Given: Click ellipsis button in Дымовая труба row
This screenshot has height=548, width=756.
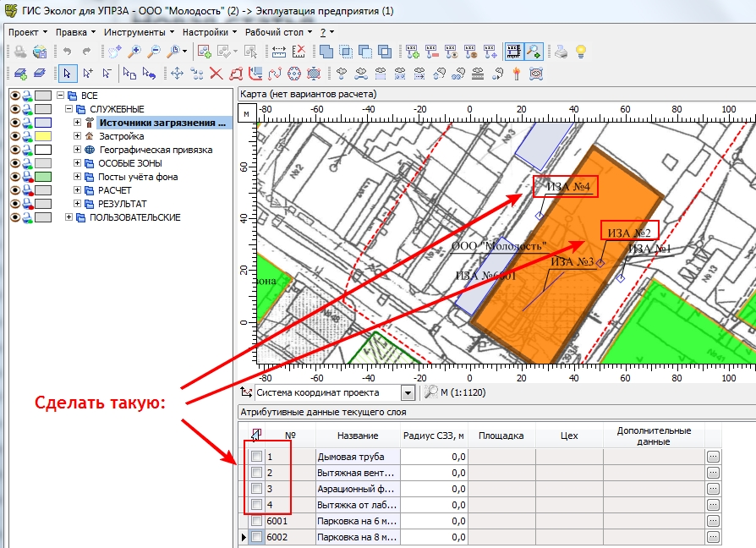Looking at the screenshot, I should point(713,457).
